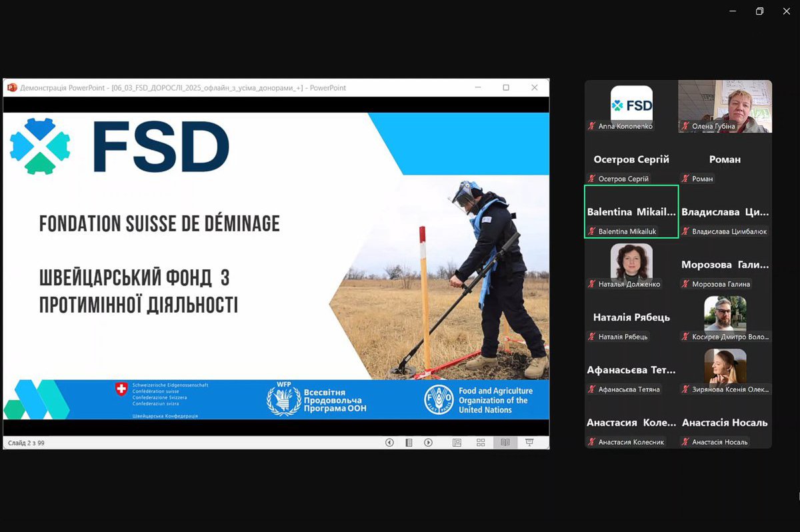Click the 'Слайд 2 з 99' status text
This screenshot has width=800, height=532.
point(26,443)
